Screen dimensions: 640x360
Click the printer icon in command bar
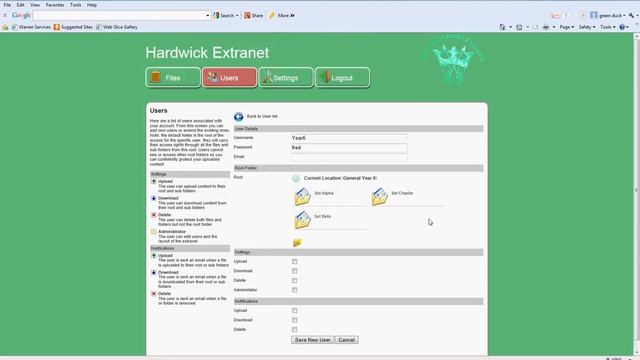546,27
